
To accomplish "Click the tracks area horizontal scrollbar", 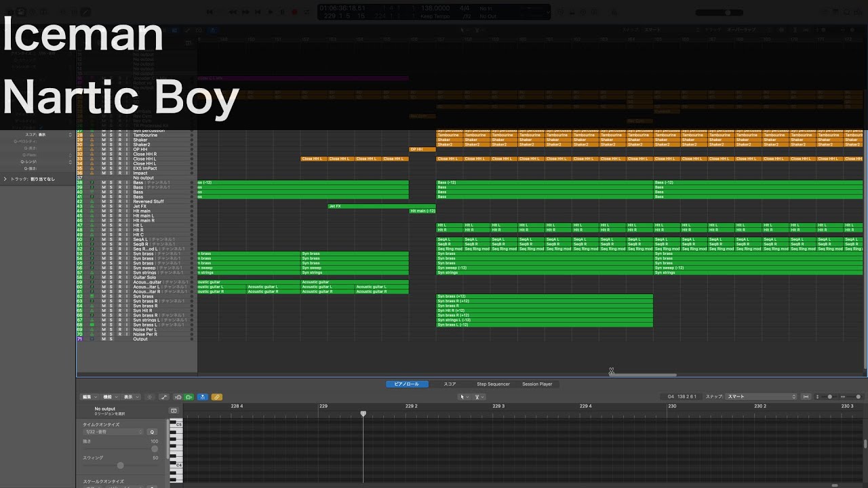I will point(643,375).
